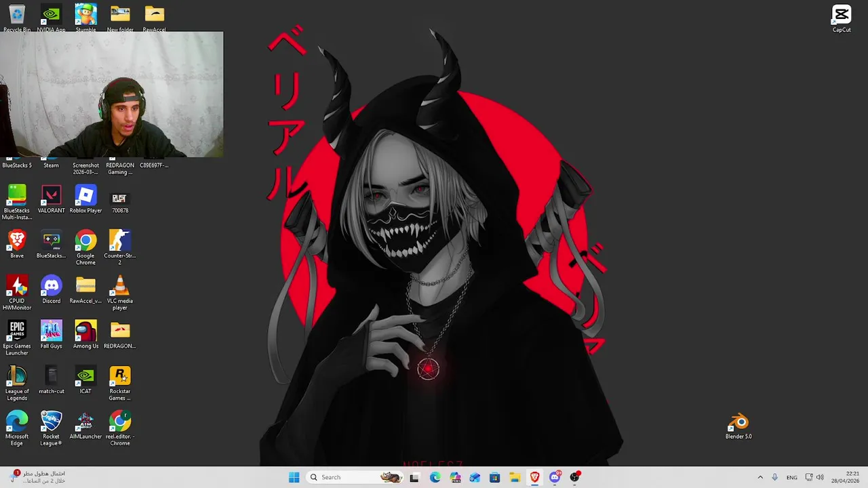Select the Roblox Player icon
Viewport: 868px width, 488px height.
pos(85,199)
